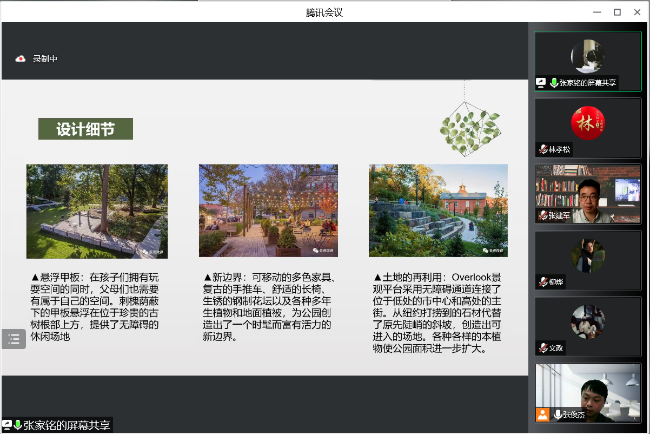The image size is (650, 434).
Task: Click the 设计细节 green heading banner
Action: coord(85,129)
